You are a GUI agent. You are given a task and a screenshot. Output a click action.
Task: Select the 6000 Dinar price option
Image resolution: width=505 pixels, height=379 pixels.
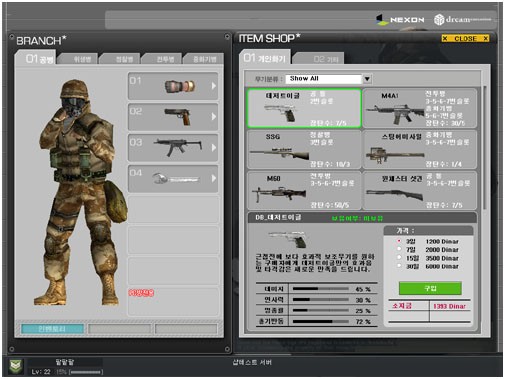pos(399,266)
